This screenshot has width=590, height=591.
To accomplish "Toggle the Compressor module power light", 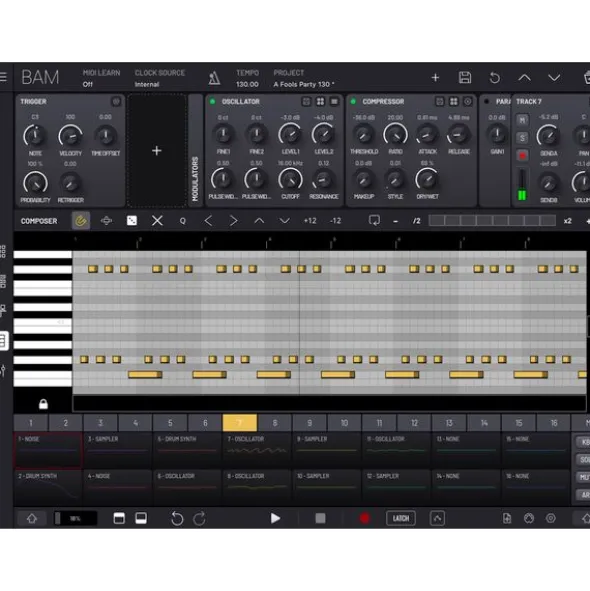I will click(x=353, y=101).
